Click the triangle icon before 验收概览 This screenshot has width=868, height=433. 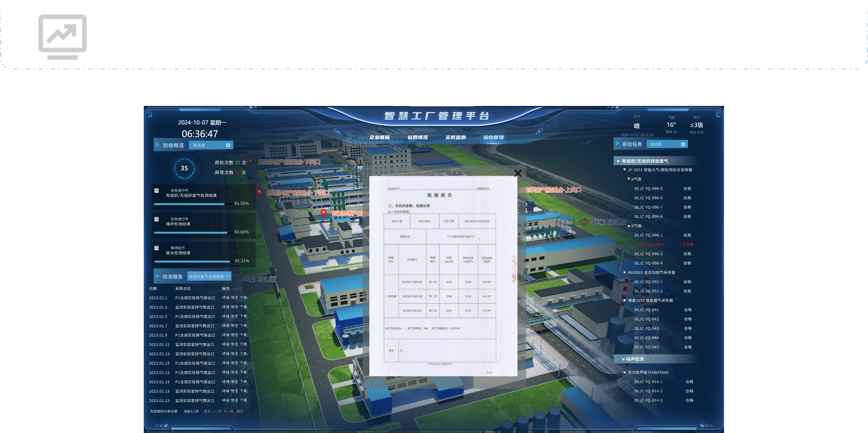[x=158, y=145]
